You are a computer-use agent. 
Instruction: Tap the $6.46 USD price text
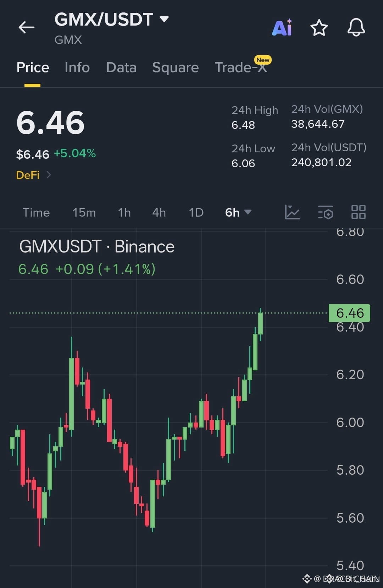pyautogui.click(x=33, y=154)
